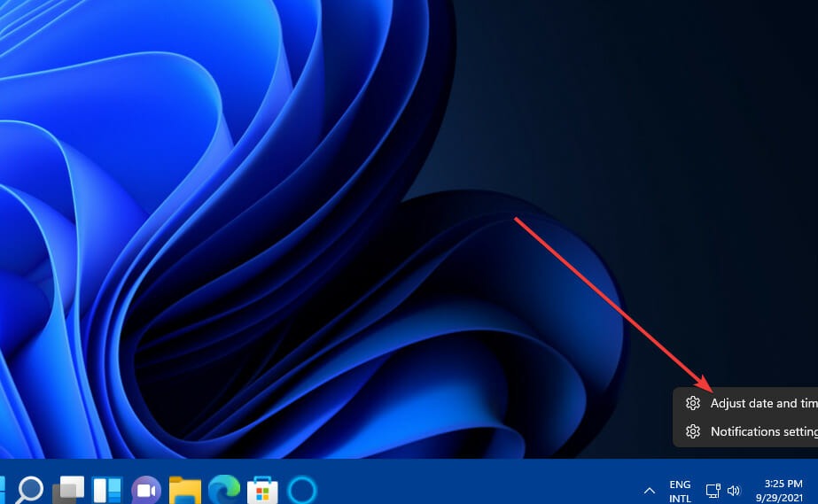Open volume speaker tray icon

pyautogui.click(x=734, y=491)
